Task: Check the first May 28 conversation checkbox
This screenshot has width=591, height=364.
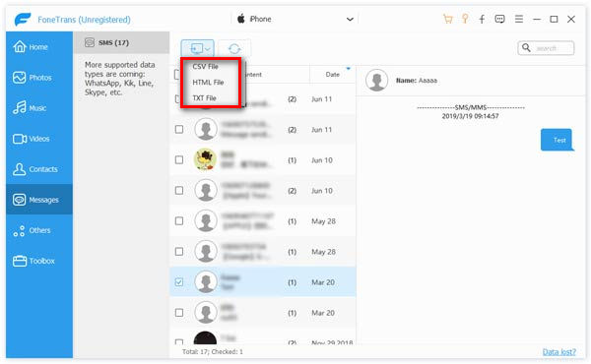Action: [x=179, y=221]
